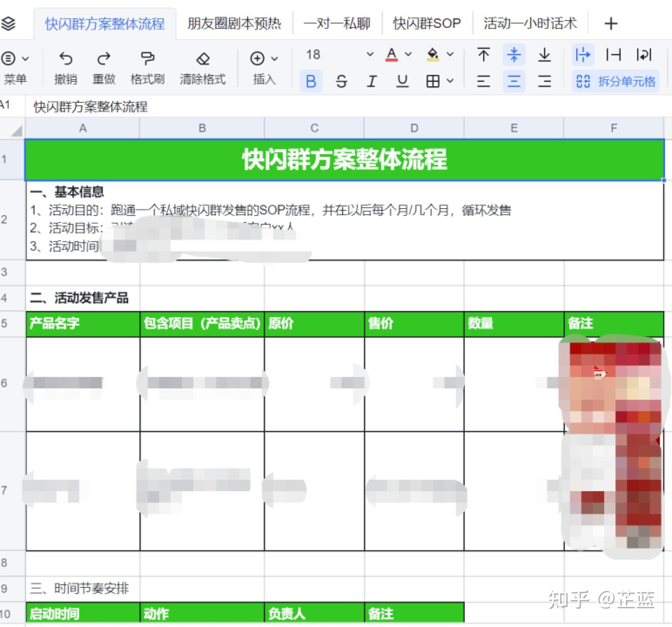Image resolution: width=672 pixels, height=627 pixels.
Task: Click the clear formatting (清除格式) eraser
Action: click(x=203, y=58)
